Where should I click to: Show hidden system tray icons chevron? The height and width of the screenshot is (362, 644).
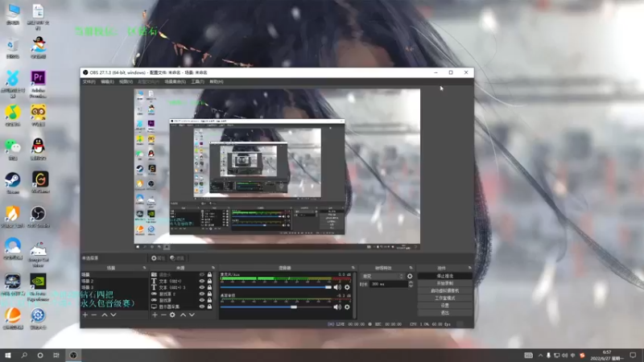tap(540, 356)
